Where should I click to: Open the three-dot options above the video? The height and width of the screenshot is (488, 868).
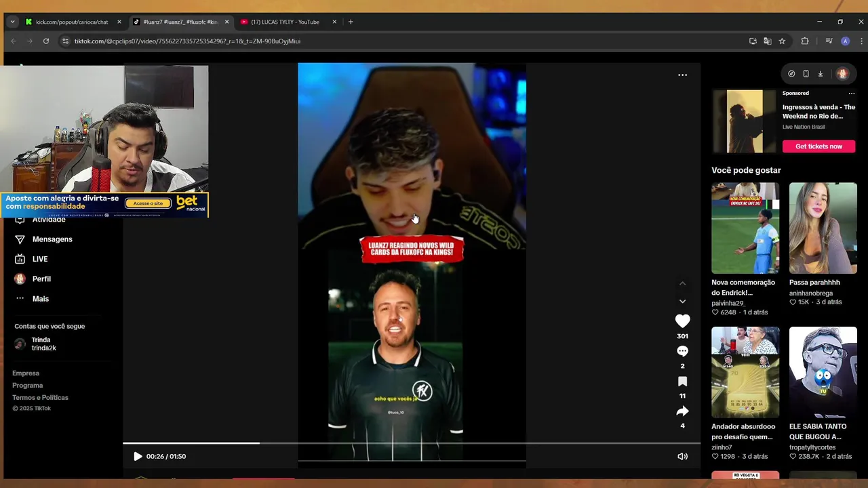coord(682,75)
